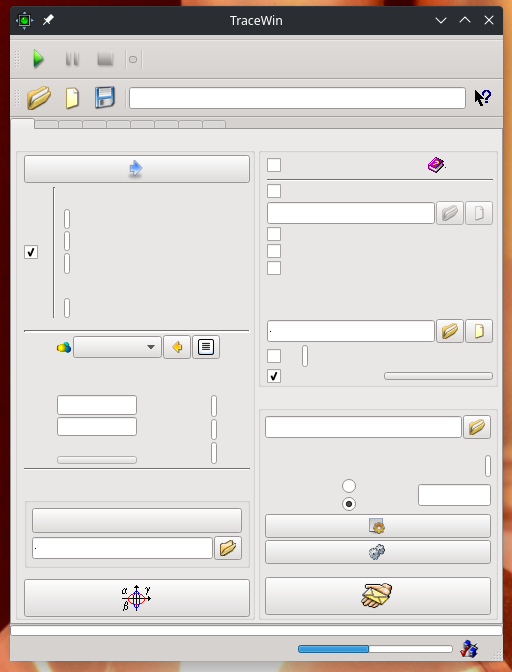Click the blue progress bar in the status bar
Image resolution: width=512 pixels, height=672 pixels.
click(375, 649)
